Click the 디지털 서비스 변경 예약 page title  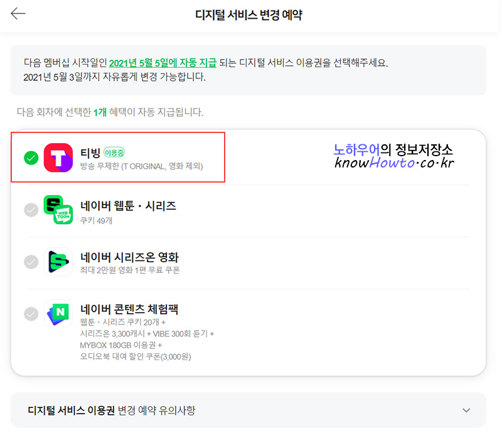[x=248, y=14]
